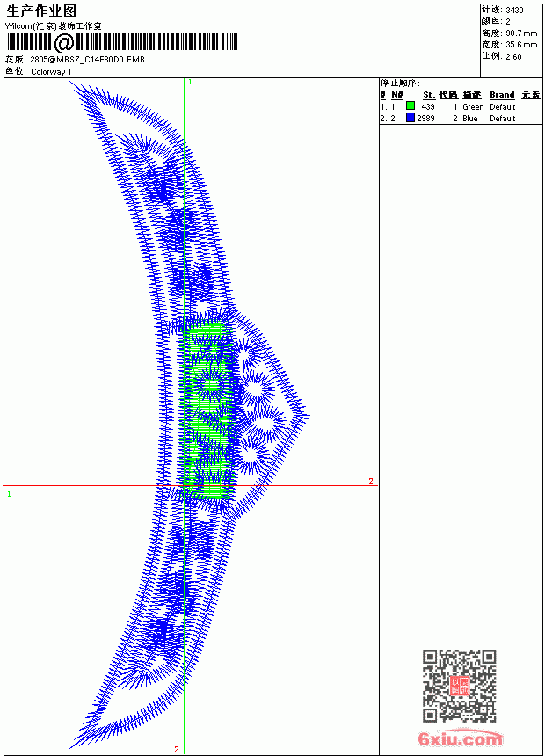Click the height value 98.7 mm
This screenshot has height=756, width=545.
point(521,33)
